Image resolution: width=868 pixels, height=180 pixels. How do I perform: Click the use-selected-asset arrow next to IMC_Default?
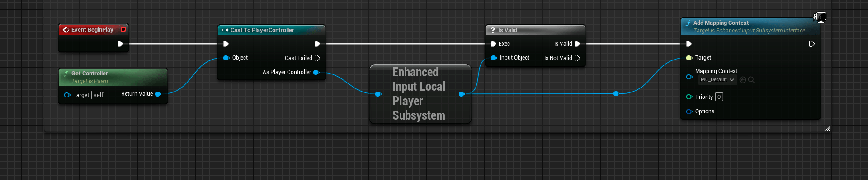(x=743, y=80)
